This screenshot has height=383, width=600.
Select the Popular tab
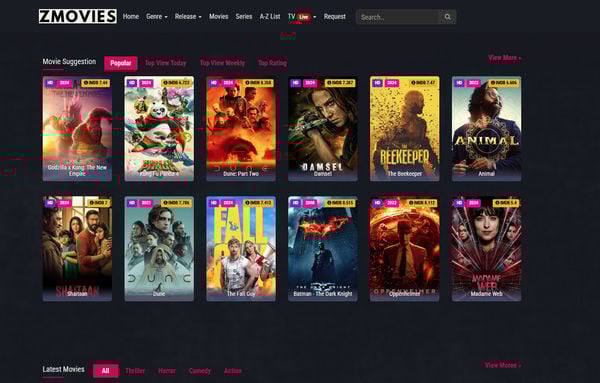pos(121,63)
